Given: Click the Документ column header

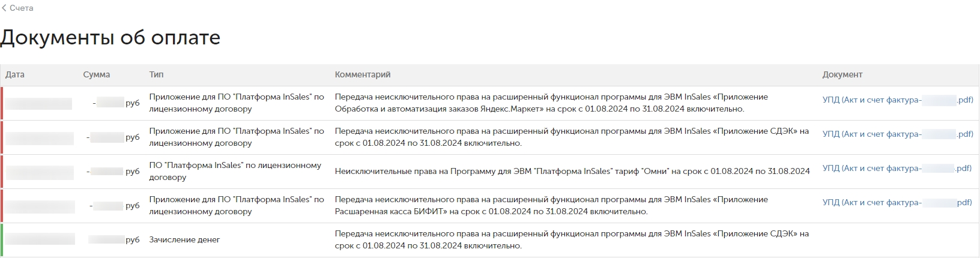Looking at the screenshot, I should click(x=842, y=75).
